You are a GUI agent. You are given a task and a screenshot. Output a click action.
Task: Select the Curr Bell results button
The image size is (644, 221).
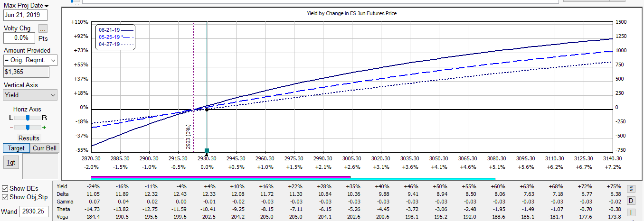point(44,148)
